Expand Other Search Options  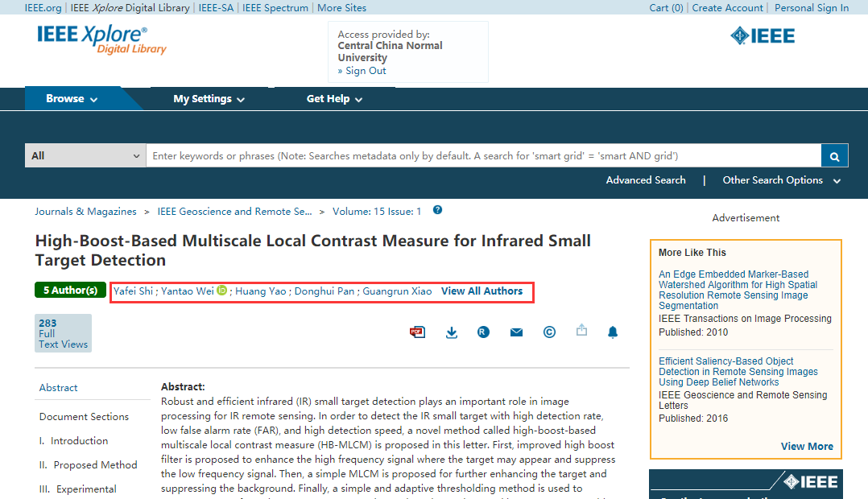point(781,180)
